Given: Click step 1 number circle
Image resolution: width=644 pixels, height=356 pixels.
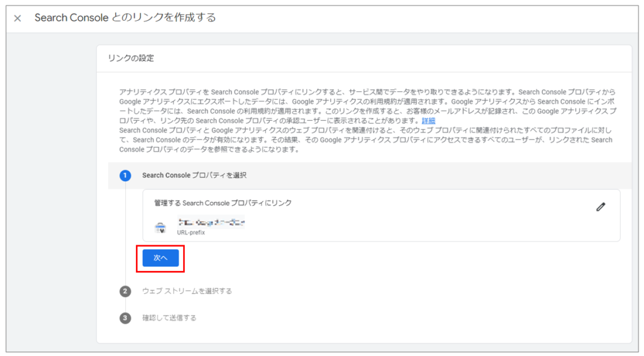Looking at the screenshot, I should [x=125, y=175].
